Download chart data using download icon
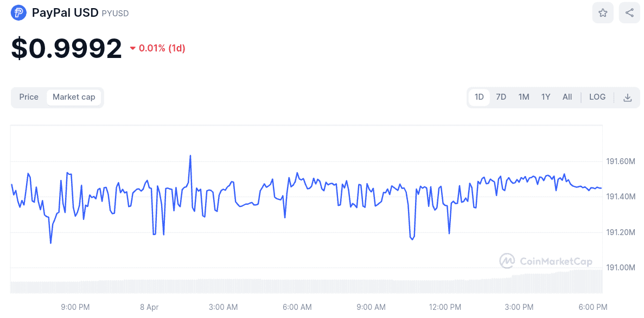Viewport: 644px width, 318px height. tap(627, 98)
